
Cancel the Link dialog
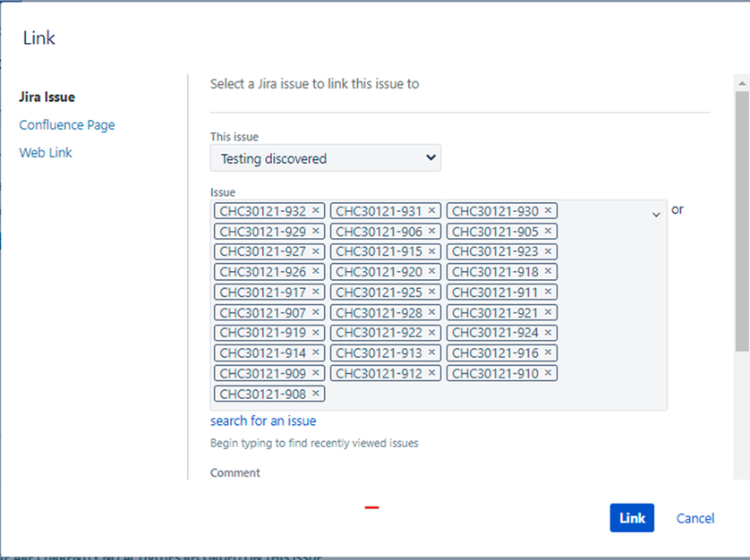click(x=695, y=518)
